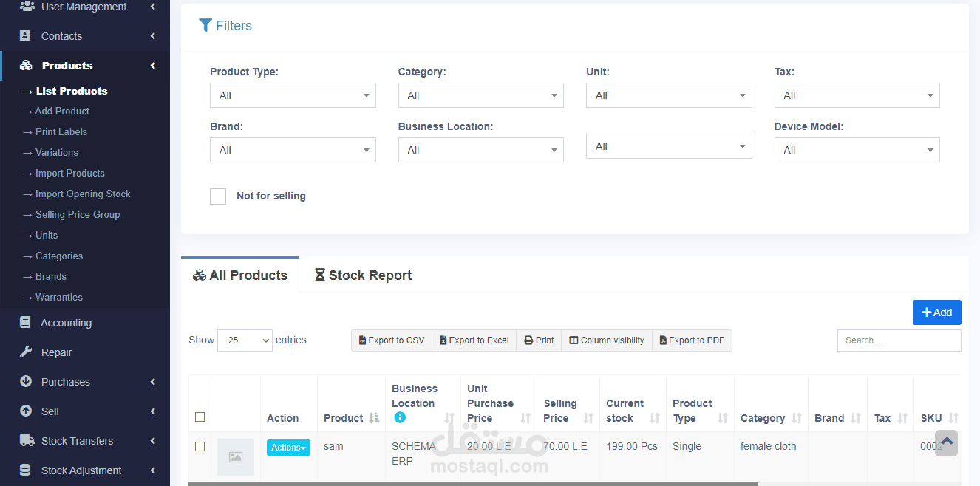Click the table search input field
The height and width of the screenshot is (486, 980).
(x=899, y=340)
